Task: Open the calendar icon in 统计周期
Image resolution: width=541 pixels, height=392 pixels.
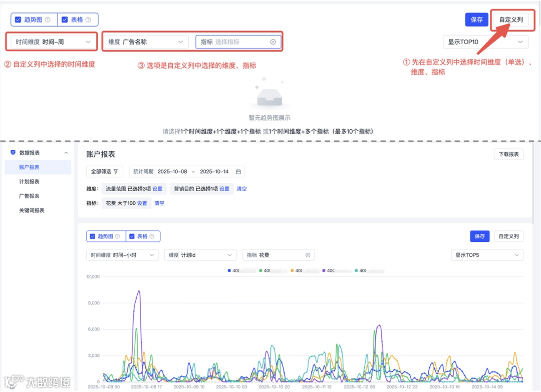Action: 238,171
